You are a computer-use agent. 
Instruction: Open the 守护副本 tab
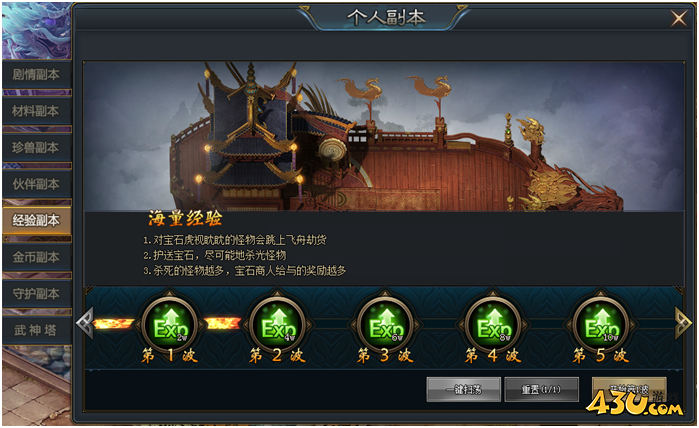tap(36, 294)
